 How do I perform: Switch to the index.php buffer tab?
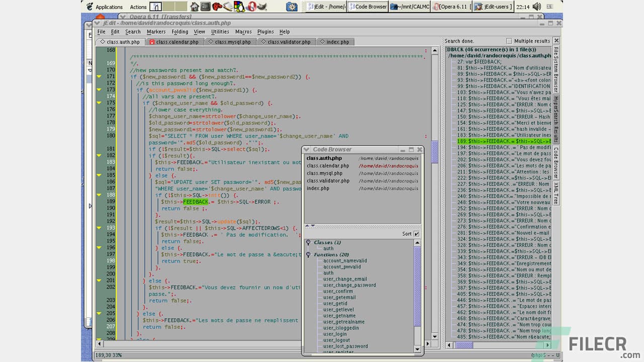(335, 42)
